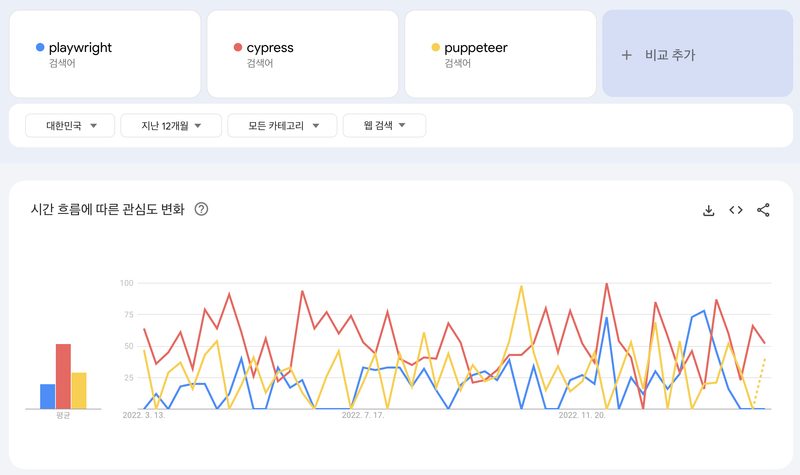Edit the playwright search term
Image resolution: width=800 pixels, height=475 pixels.
80,47
